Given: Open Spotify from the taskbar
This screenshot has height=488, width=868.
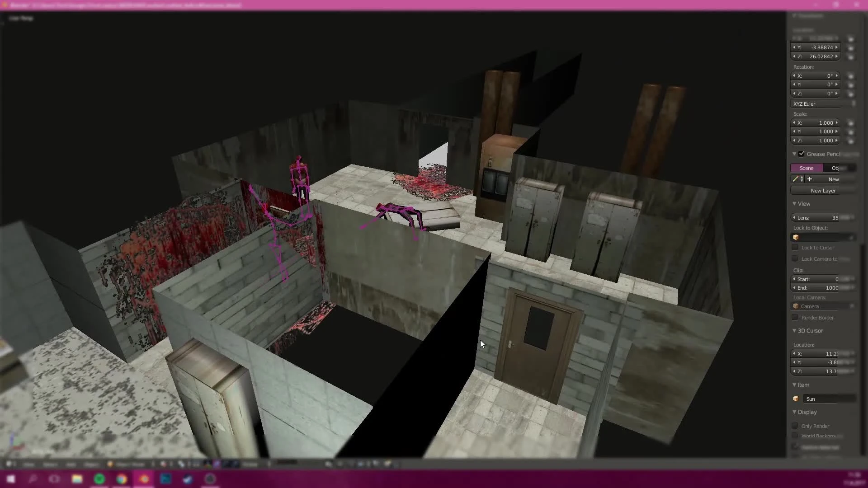Looking at the screenshot, I should point(99,479).
